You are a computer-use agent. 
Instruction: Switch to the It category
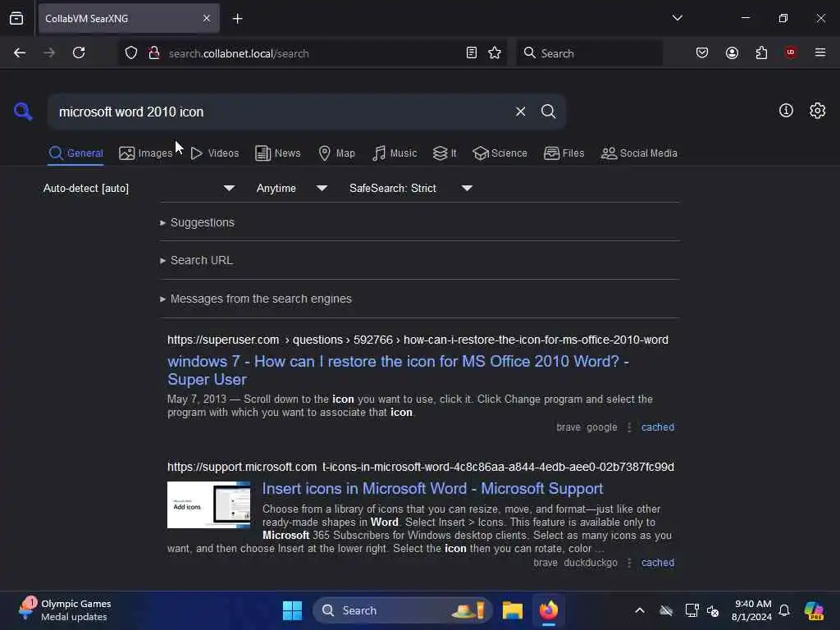click(x=445, y=153)
